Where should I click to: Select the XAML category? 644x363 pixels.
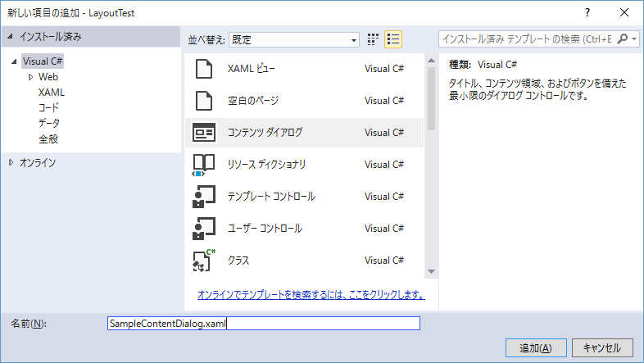52,93
